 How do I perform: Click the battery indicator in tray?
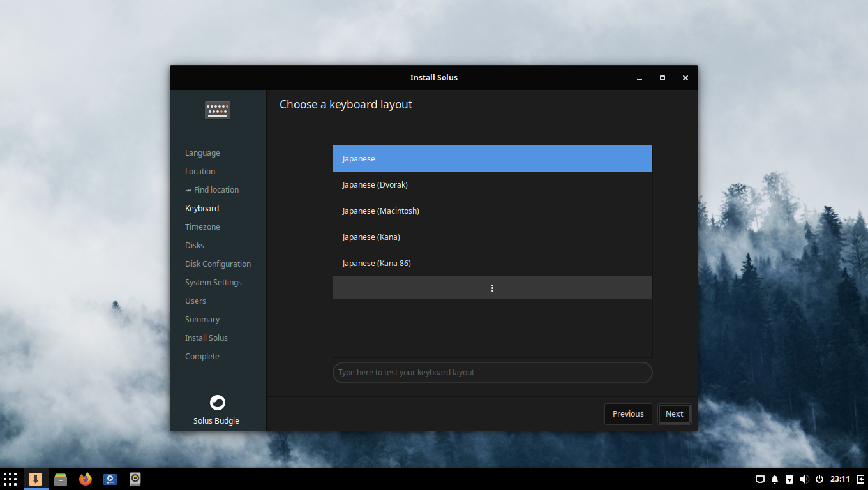[x=789, y=479]
